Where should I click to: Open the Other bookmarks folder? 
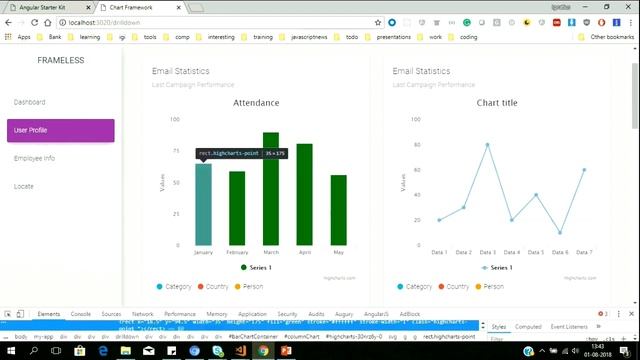point(607,37)
